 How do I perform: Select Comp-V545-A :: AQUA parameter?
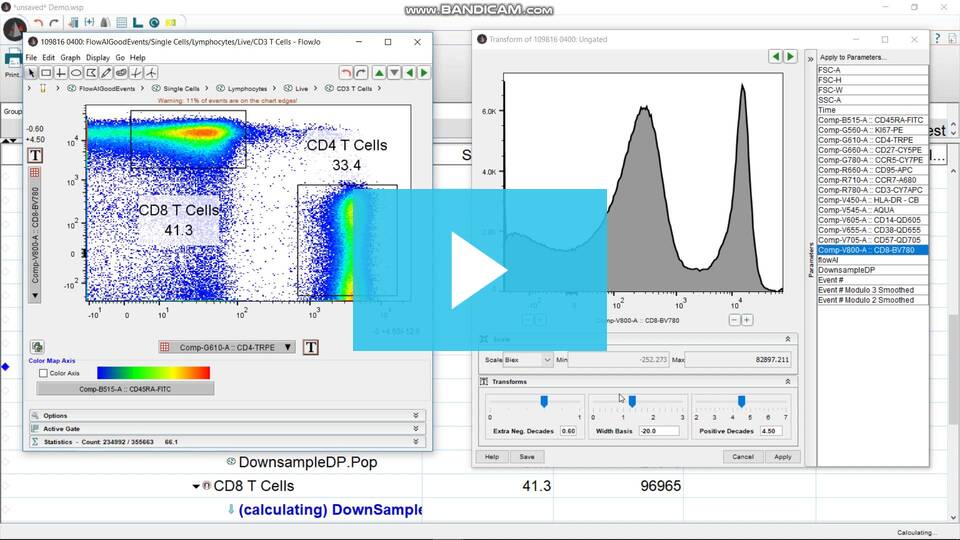coord(872,210)
